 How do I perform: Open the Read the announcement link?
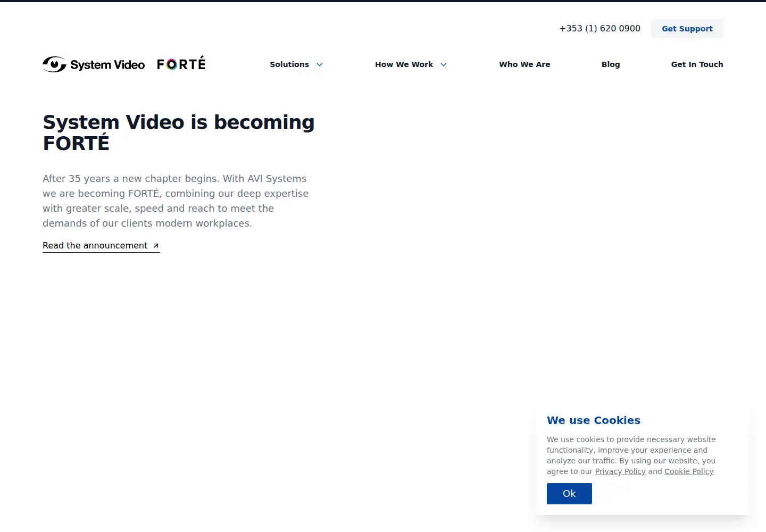(101, 246)
